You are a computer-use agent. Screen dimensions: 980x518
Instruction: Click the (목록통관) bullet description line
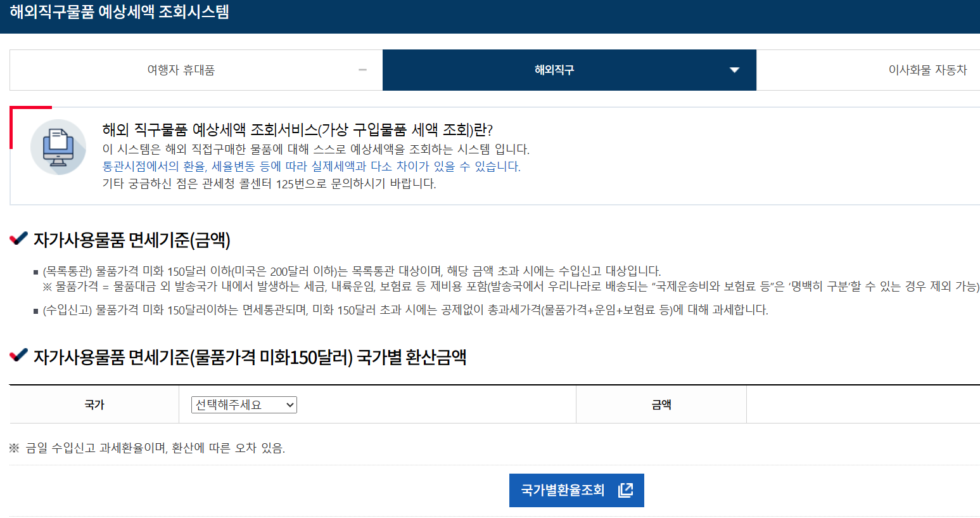pos(352,271)
